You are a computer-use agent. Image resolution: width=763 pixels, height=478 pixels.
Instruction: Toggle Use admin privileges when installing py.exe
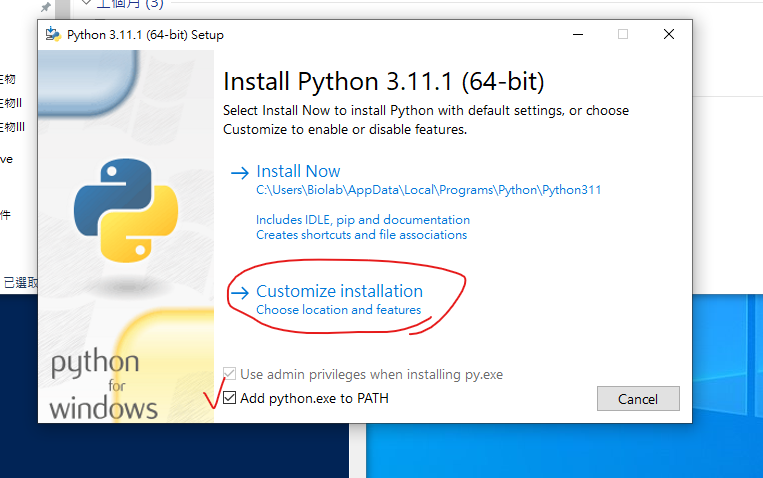[230, 374]
